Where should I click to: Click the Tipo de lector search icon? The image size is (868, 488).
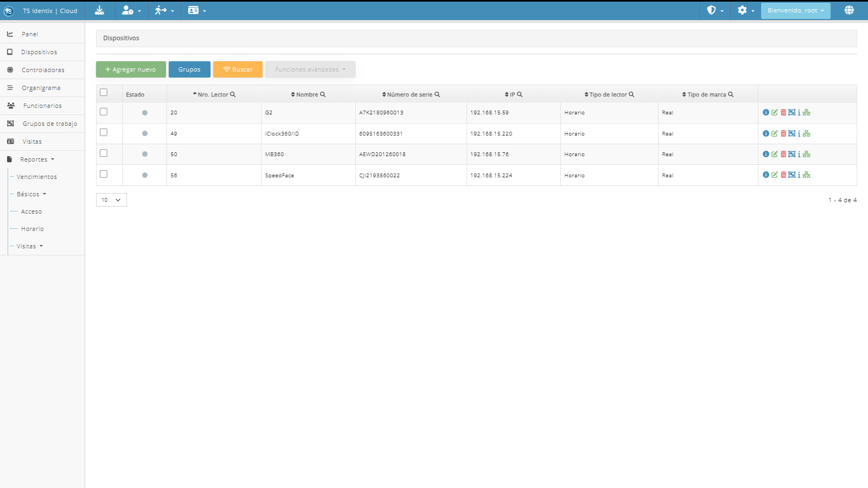(631, 94)
